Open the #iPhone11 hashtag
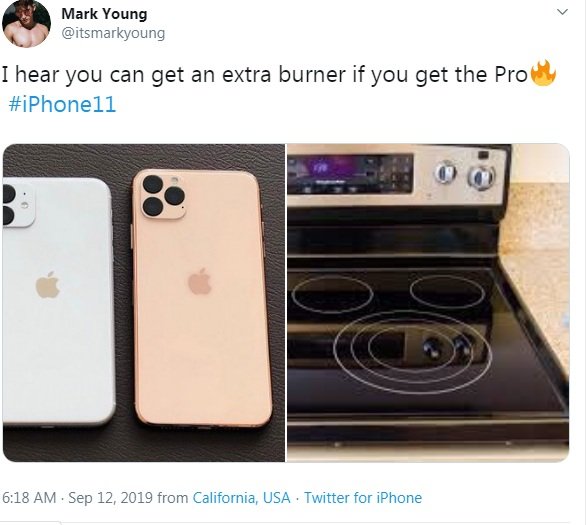 point(62,104)
